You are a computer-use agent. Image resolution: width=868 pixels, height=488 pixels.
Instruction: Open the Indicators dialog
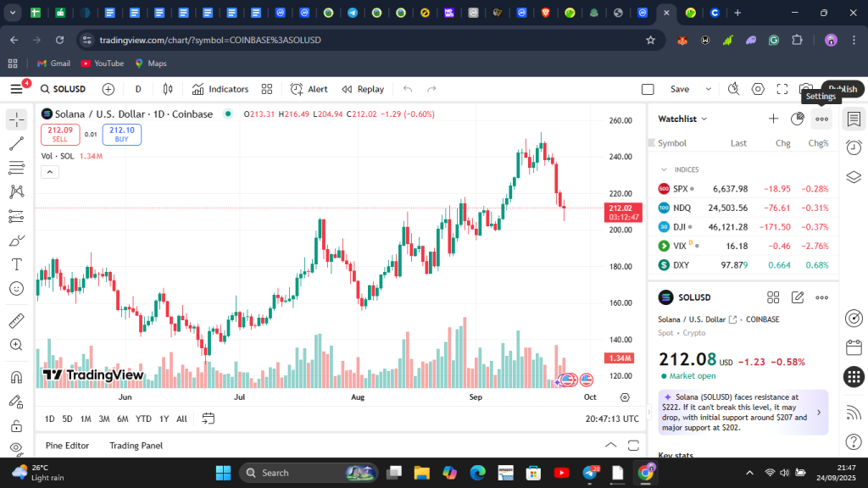tap(220, 89)
